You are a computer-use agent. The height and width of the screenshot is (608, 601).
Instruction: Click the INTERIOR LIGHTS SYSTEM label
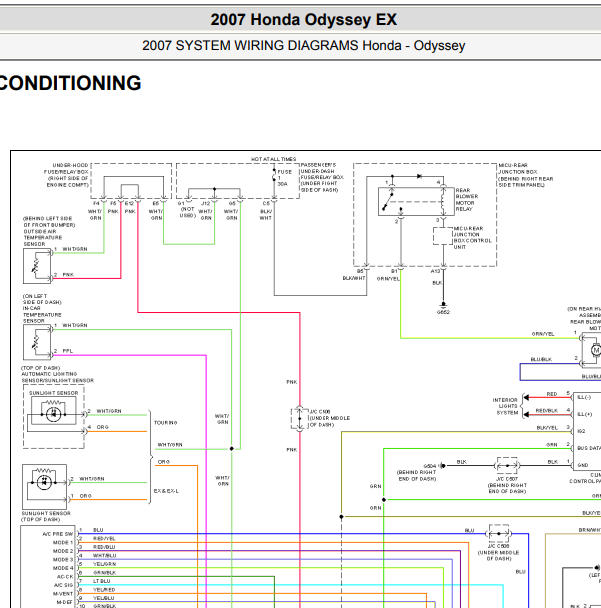pyautogui.click(x=505, y=406)
